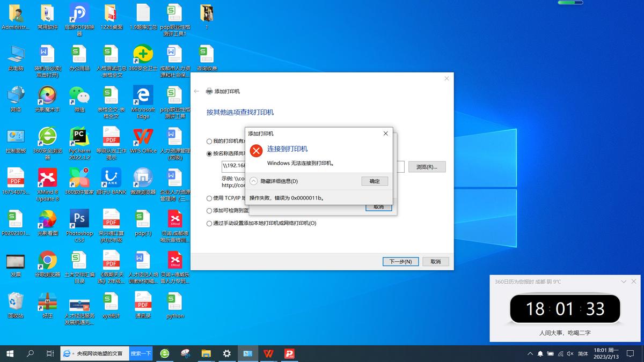Click the 搜索一下 taskbar button
This screenshot has width=644, height=362.
pyautogui.click(x=141, y=353)
